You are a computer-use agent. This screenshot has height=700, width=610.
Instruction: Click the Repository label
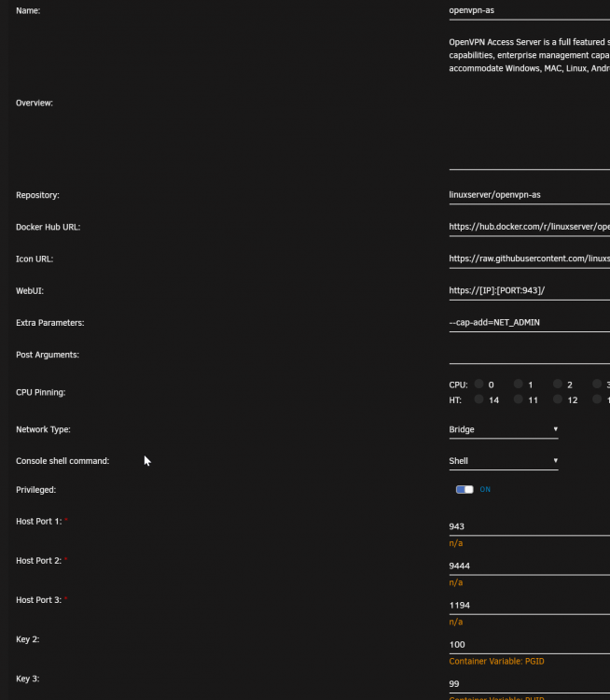click(x=37, y=195)
